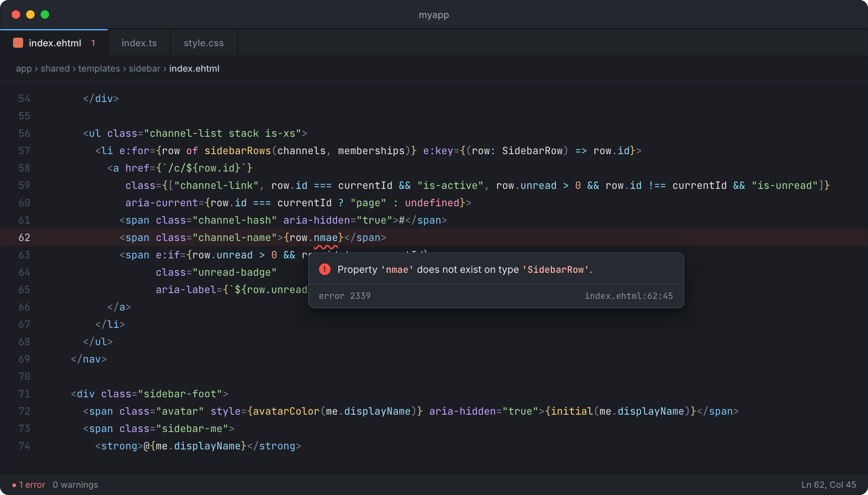Click the 'aria-current' attribute on line 60
Image resolution: width=868 pixels, height=495 pixels.
pyautogui.click(x=162, y=203)
